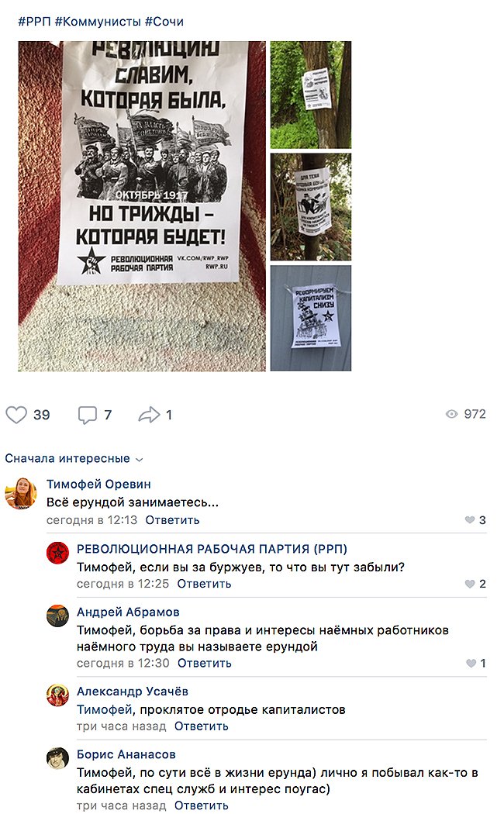Screen dimensions: 504x814
Task: Like Тимофей Оревин's comment heart
Action: coord(470,520)
